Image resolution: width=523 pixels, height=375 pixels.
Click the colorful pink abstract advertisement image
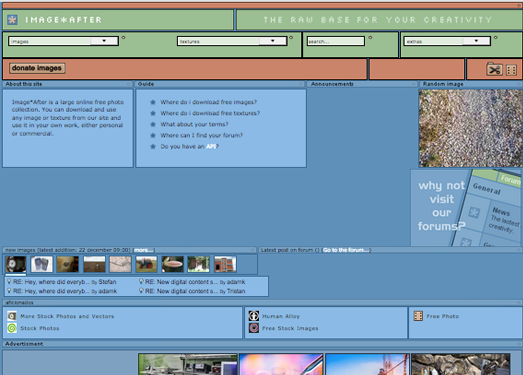(281, 364)
